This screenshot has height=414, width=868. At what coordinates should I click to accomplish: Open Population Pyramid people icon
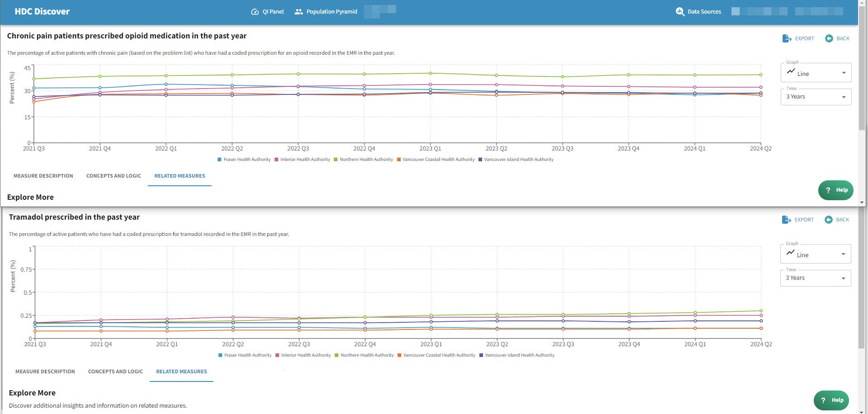pos(298,12)
